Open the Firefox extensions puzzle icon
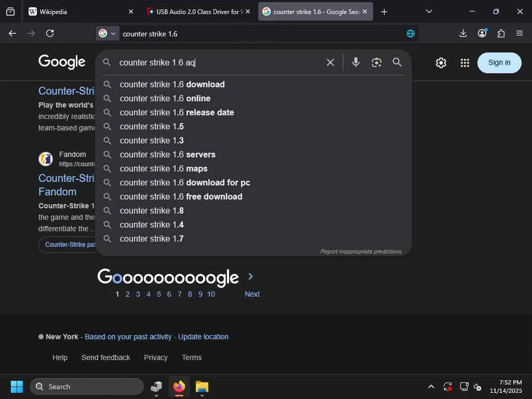This screenshot has width=532, height=399. tap(501, 33)
